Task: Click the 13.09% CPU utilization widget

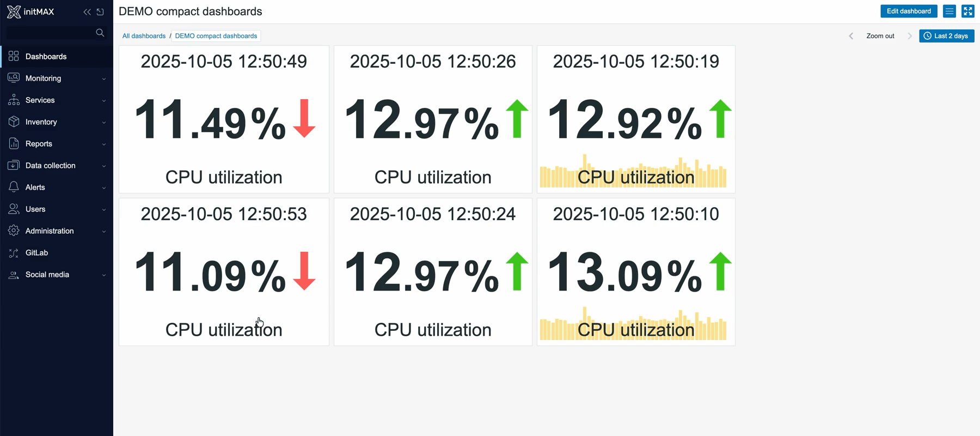Action: [x=635, y=271]
